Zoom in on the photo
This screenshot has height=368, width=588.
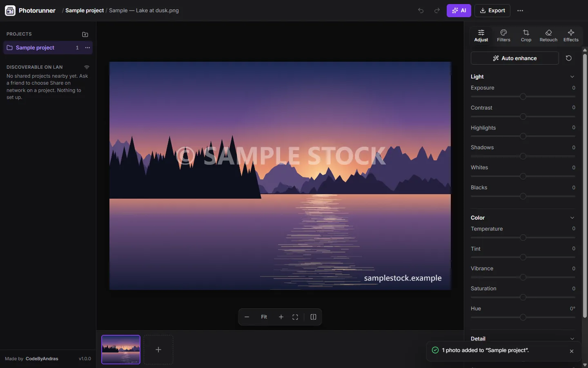[281, 317]
